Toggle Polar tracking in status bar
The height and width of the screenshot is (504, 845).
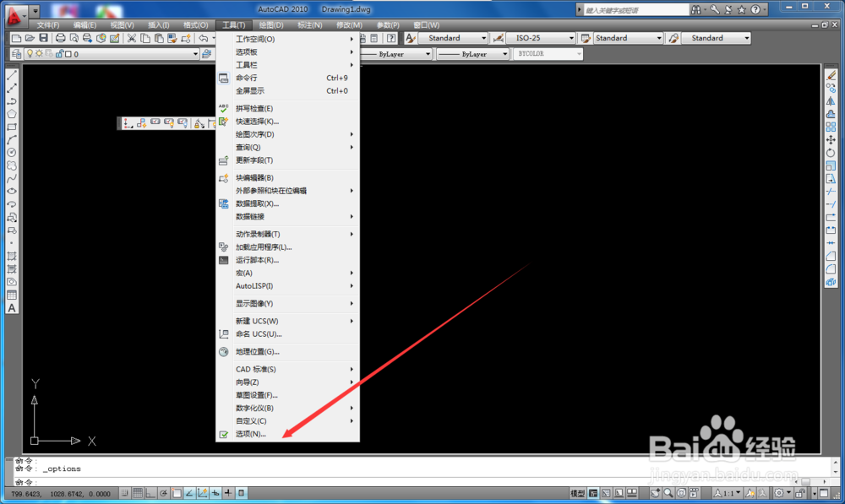pos(164,493)
